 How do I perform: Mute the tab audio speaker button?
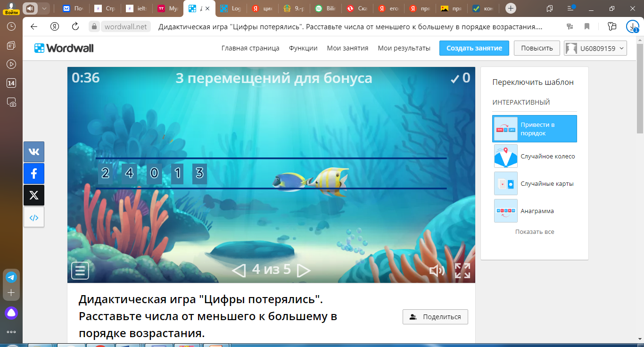point(31,8)
